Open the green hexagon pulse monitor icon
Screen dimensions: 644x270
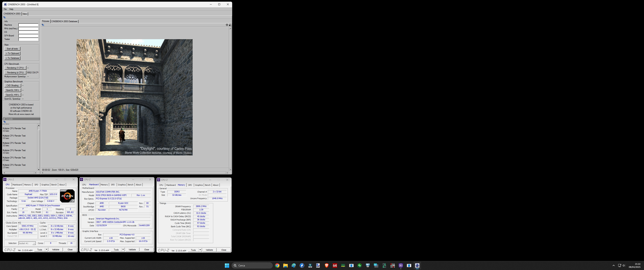359,265
